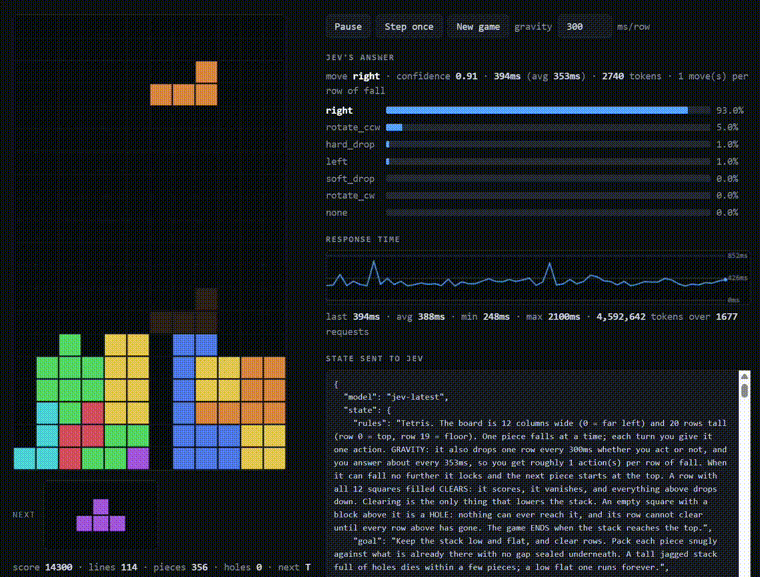Click the 'gravity' label
This screenshot has height=577, width=760.
533,27
